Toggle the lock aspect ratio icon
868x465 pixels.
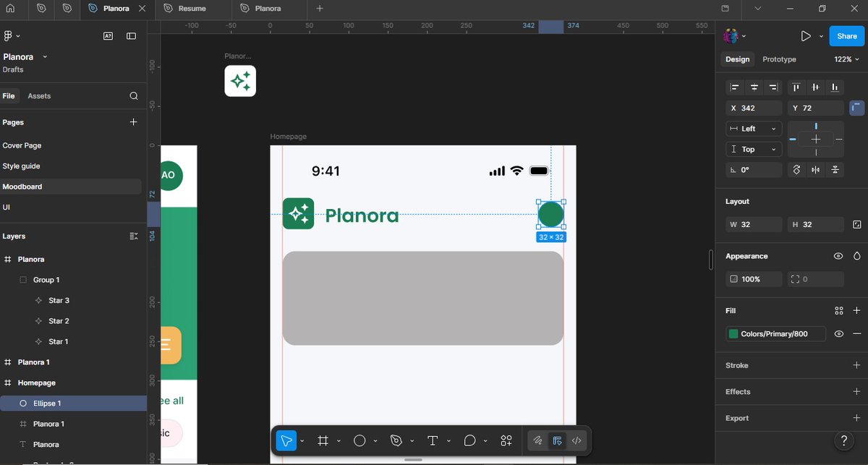point(857,225)
